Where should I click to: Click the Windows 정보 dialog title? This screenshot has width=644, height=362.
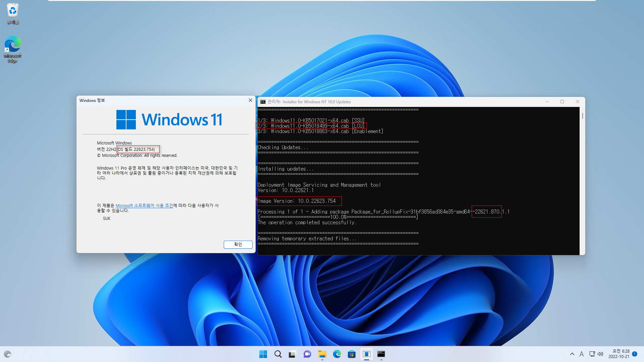point(92,101)
